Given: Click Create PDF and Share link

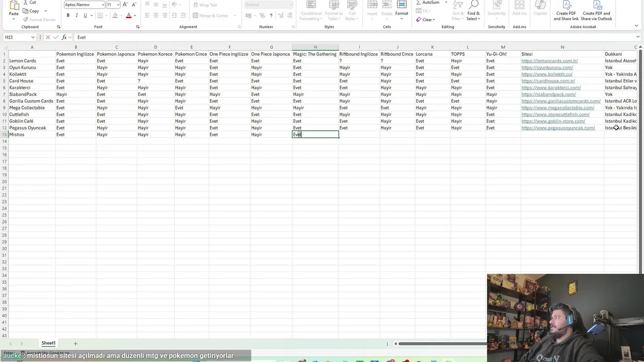Looking at the screenshot, I should (566, 11).
